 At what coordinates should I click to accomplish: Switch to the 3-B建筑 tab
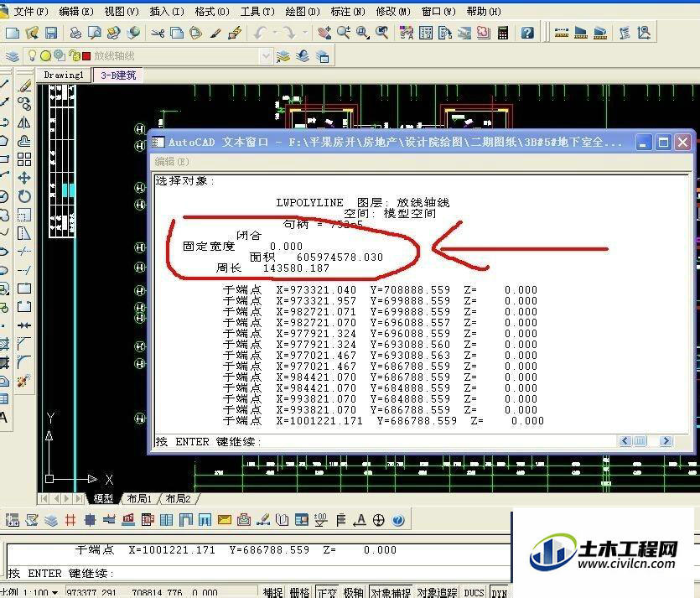(x=118, y=75)
